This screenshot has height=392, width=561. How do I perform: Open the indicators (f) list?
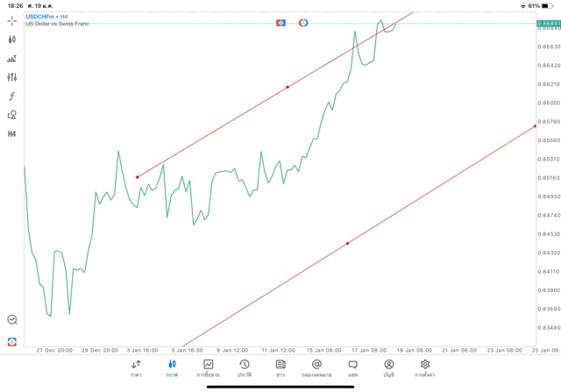pos(12,96)
